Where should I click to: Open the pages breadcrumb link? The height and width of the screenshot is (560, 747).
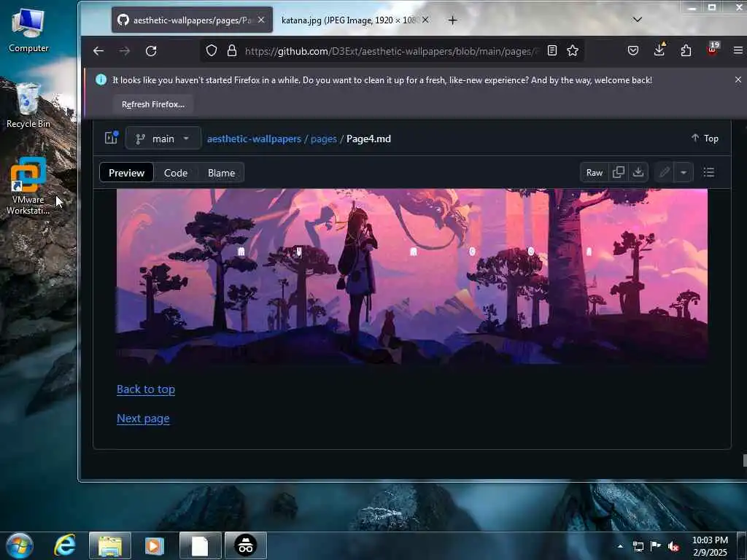(x=323, y=139)
